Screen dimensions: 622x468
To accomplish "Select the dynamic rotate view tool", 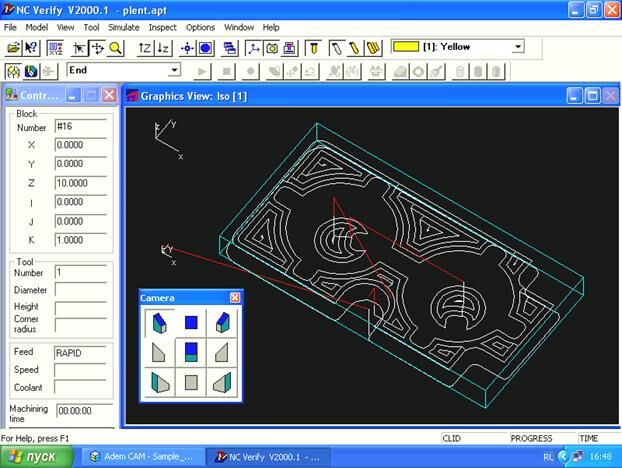I will tap(98, 48).
